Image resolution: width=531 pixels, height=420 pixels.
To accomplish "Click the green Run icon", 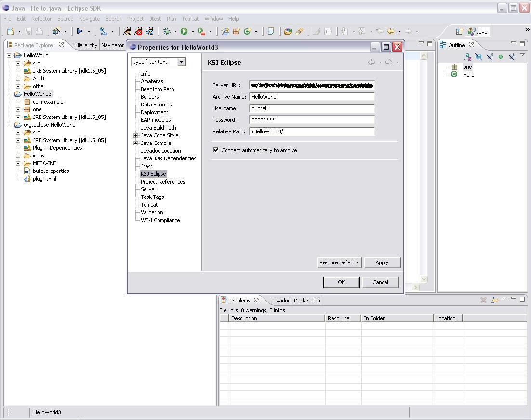I will 184,31.
